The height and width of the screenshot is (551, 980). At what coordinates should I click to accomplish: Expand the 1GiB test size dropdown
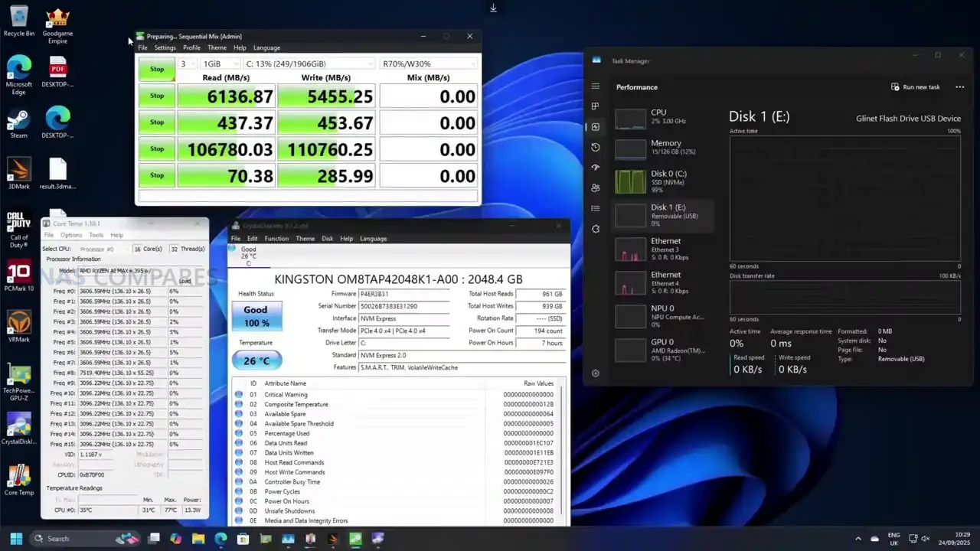[x=219, y=64]
